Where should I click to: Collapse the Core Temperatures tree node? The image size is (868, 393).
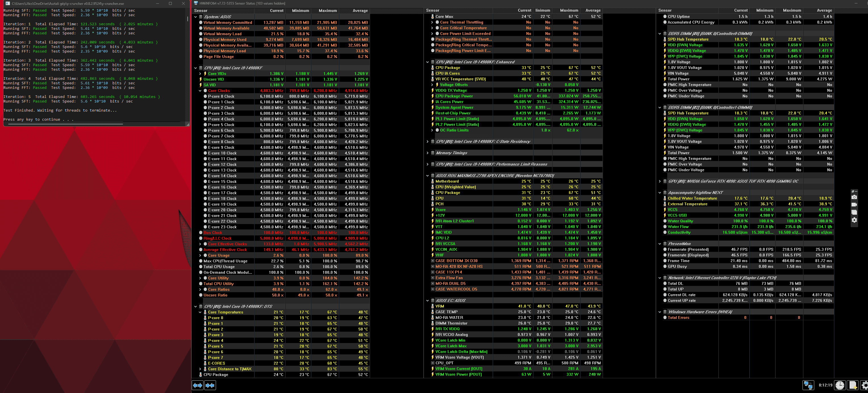click(x=200, y=312)
